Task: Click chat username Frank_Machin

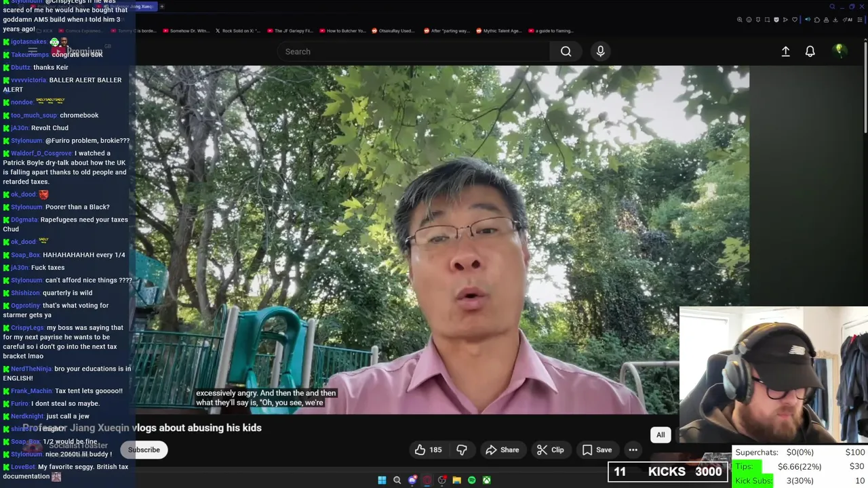Action: (x=31, y=391)
